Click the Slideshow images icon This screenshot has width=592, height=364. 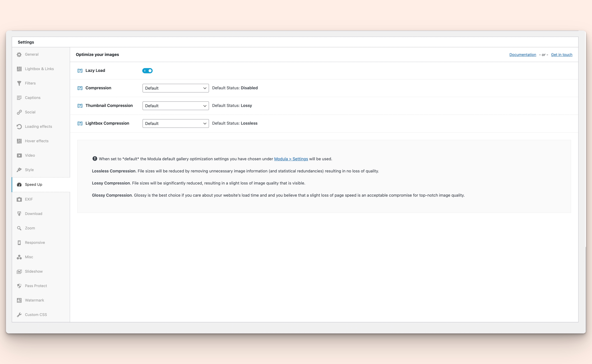click(19, 272)
